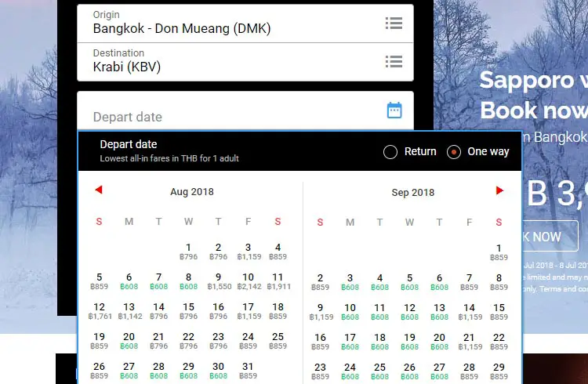
Task: Select the One way radio button
Action: [x=453, y=152]
